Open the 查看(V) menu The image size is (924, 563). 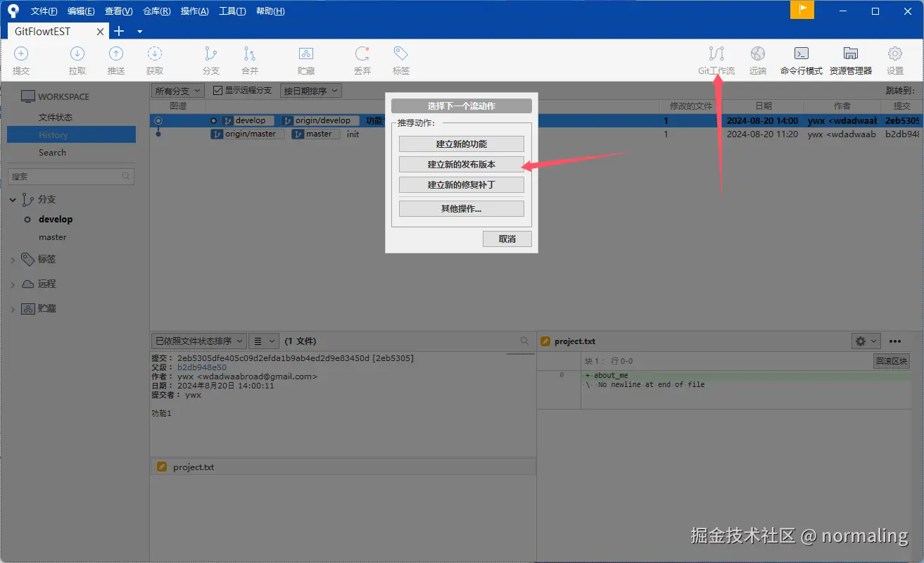(x=118, y=11)
